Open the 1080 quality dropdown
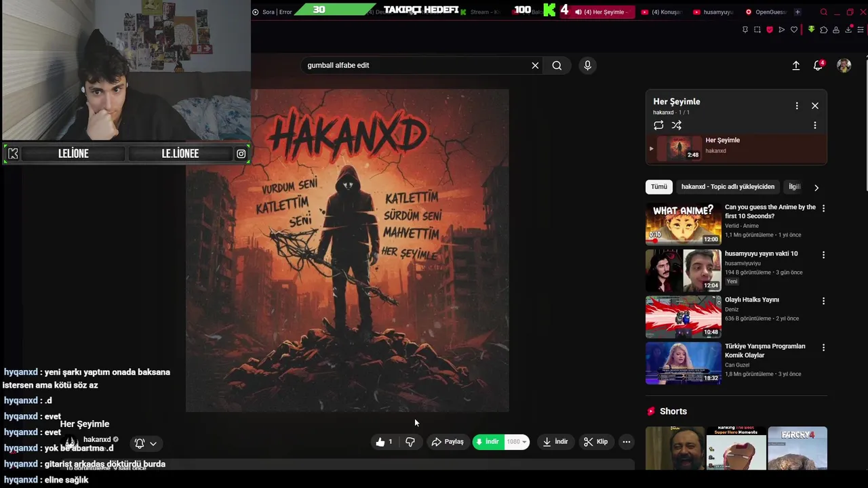This screenshot has width=868, height=488. click(517, 442)
